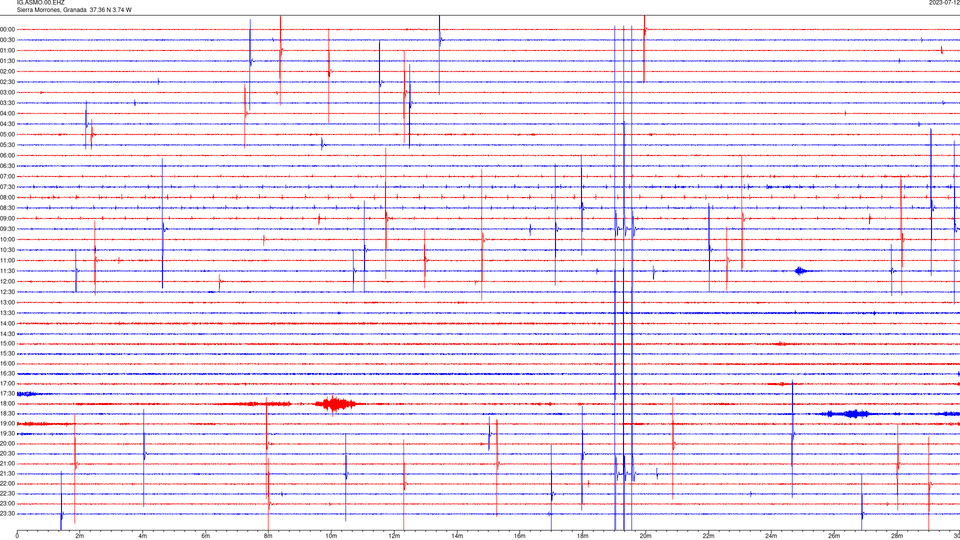Viewport: 960px width, 540px height.
Task: Select the 12:00 time row label
Action: pyautogui.click(x=7, y=281)
